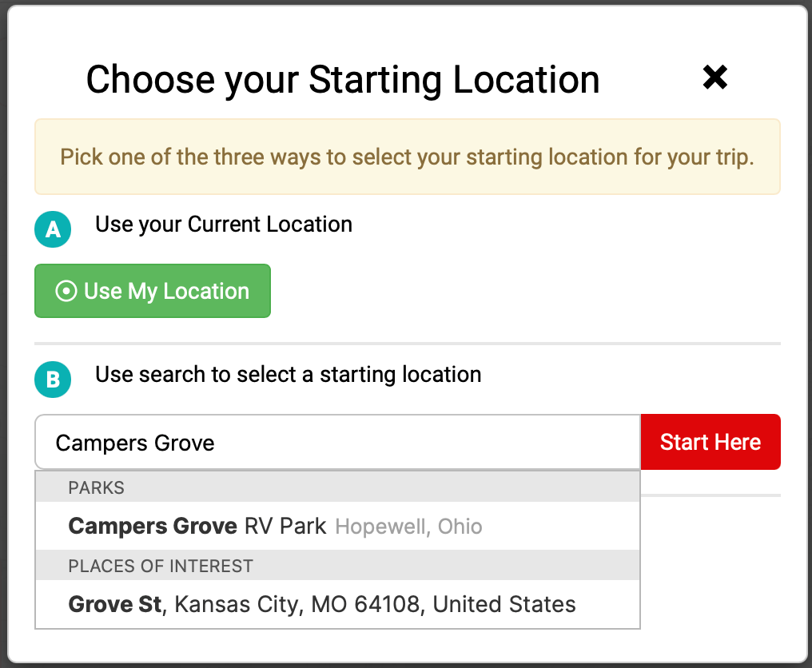This screenshot has height=668, width=812.
Task: Click the gray Hopewell, Ohio text
Action: [408, 527]
